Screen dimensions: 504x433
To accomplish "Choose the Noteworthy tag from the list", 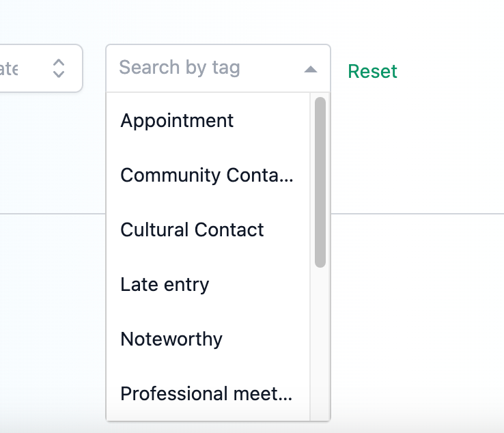I will pos(171,339).
